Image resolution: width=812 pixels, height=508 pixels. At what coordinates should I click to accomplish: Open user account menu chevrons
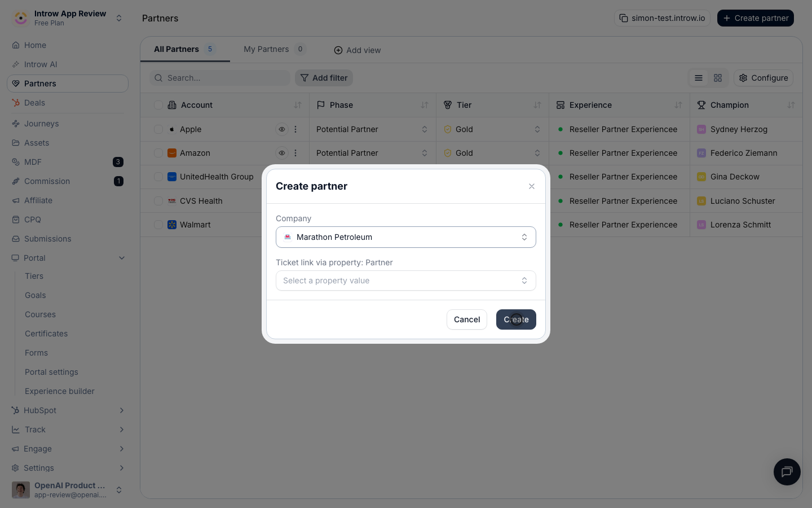tap(119, 490)
